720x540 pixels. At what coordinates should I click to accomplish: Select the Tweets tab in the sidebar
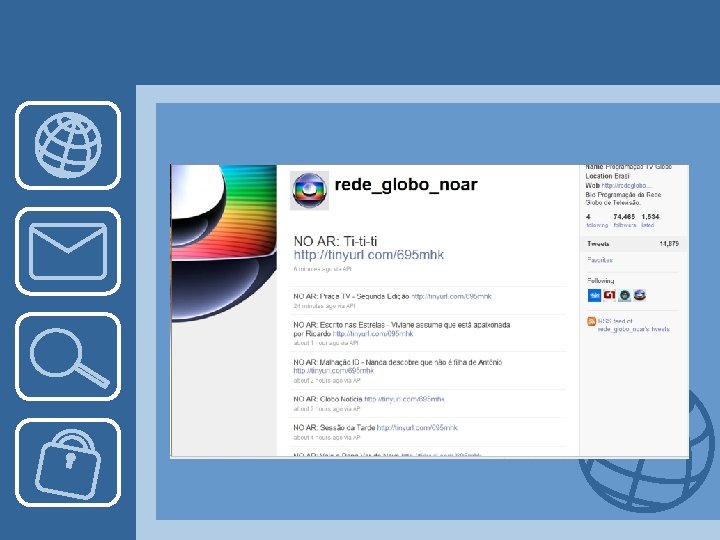633,244
